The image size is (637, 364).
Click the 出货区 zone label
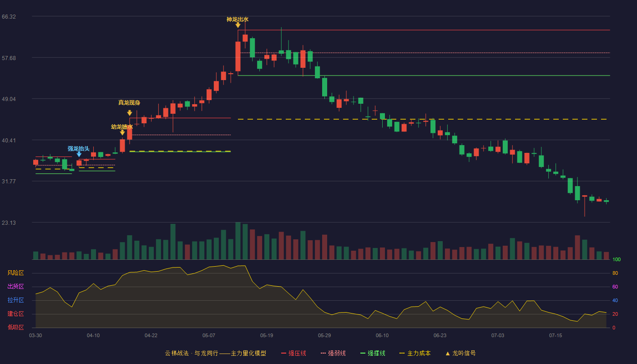point(15,287)
